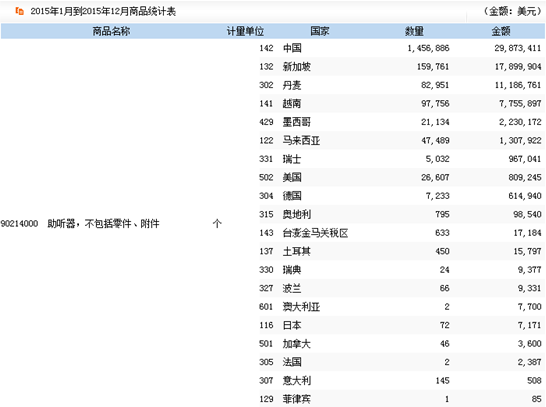546x407 pixels.
Task: Click the 丹麦 country entry
Action: tap(292, 85)
